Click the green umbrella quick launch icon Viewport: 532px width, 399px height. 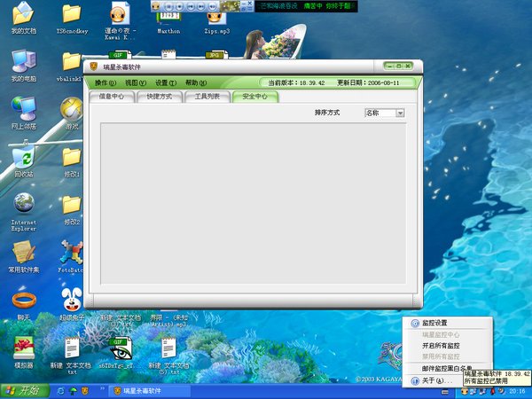73,391
